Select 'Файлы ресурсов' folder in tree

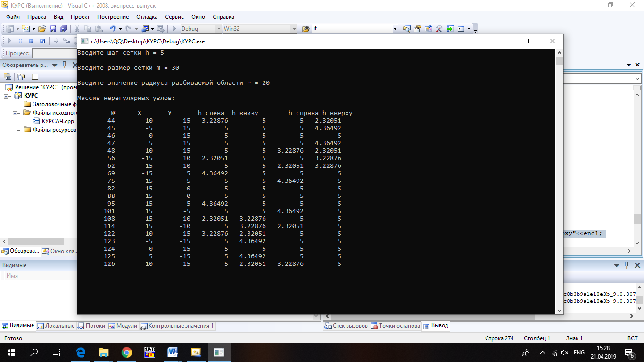(50, 130)
